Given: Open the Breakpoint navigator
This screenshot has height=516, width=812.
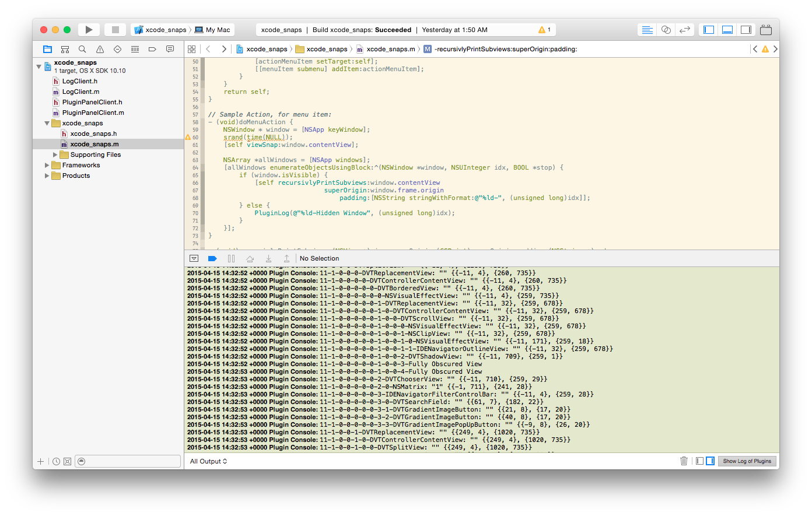Looking at the screenshot, I should point(152,49).
